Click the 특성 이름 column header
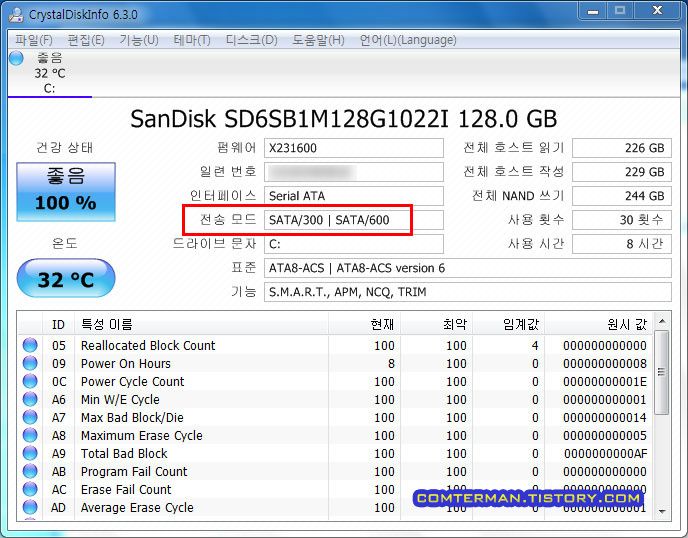 click(201, 325)
